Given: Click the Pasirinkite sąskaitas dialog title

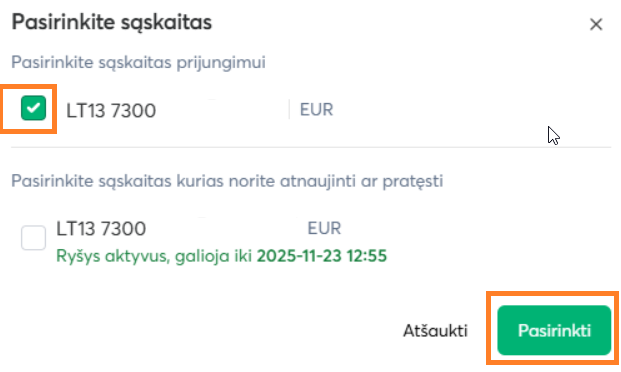Looking at the screenshot, I should coord(112,22).
